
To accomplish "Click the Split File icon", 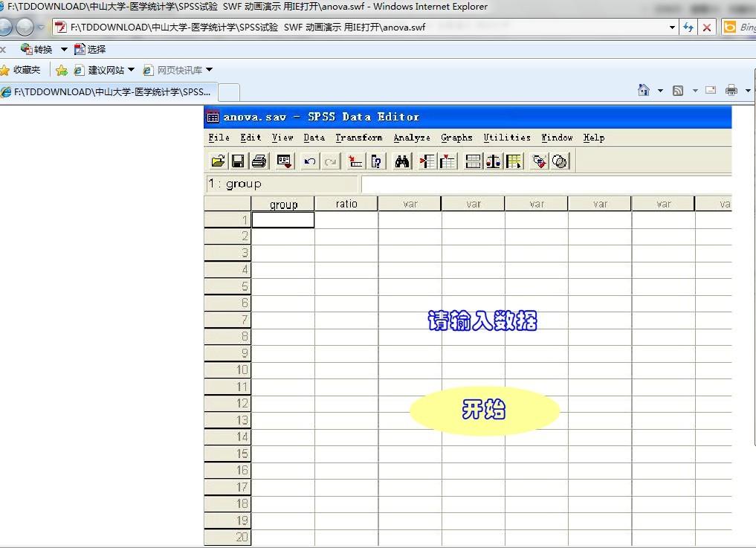I will click(x=473, y=161).
